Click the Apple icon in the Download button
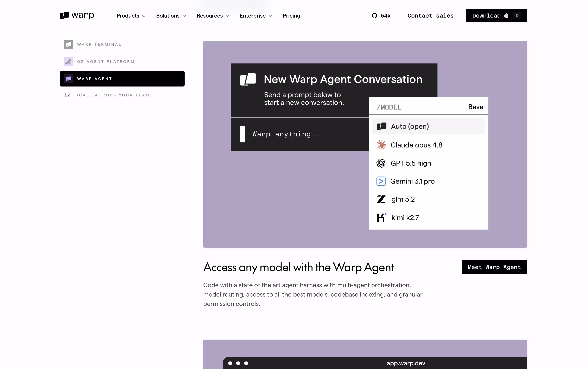The image size is (588, 369). pyautogui.click(x=506, y=16)
